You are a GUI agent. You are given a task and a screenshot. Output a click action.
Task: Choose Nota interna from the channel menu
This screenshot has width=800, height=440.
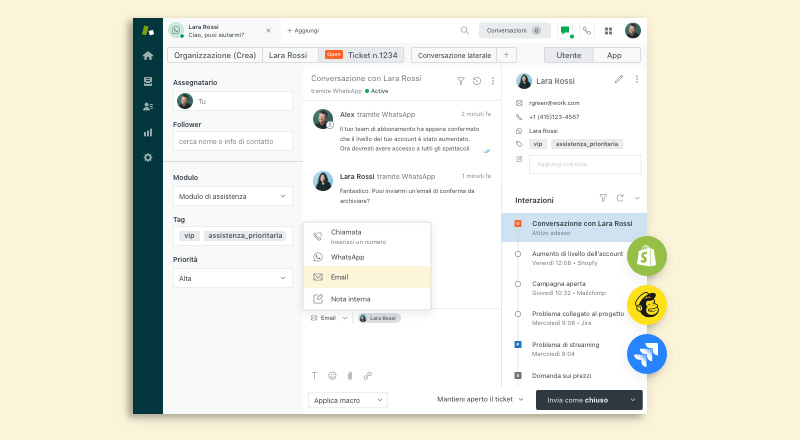367,299
